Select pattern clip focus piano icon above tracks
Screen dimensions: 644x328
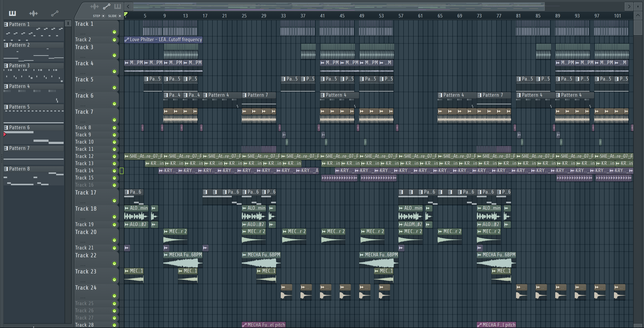tap(117, 6)
